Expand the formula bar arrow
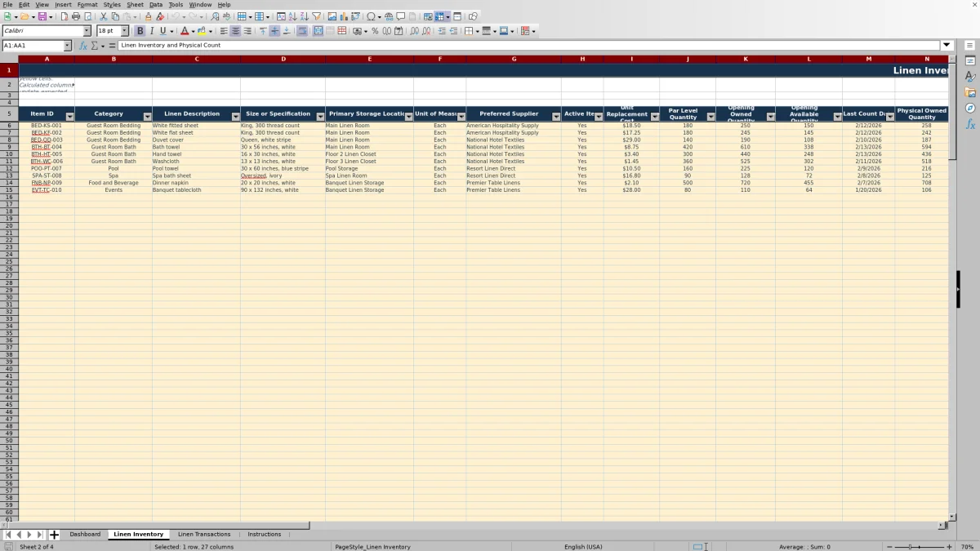The height and width of the screenshot is (551, 980). point(947,46)
